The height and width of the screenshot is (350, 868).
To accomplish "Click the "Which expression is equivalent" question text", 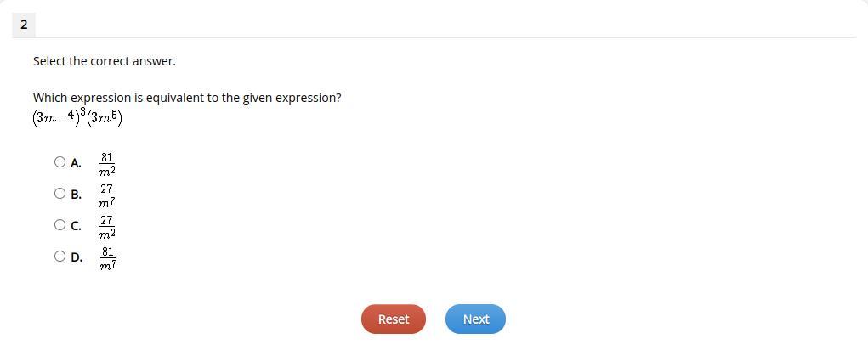I will point(187,98).
